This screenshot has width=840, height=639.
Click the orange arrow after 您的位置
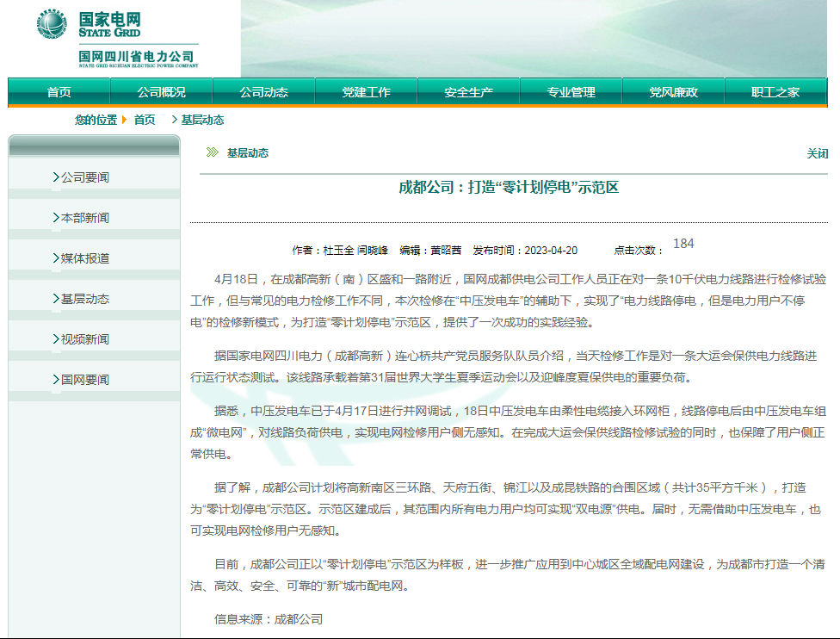[x=124, y=120]
